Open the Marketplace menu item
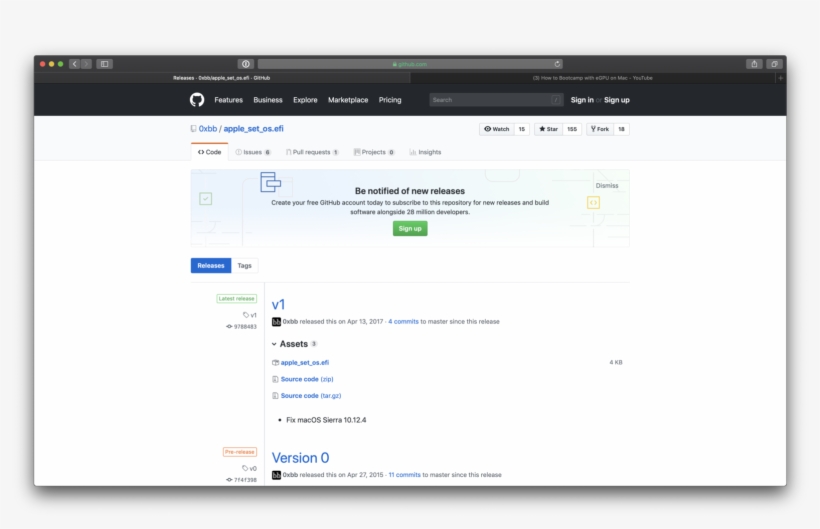 pos(348,100)
